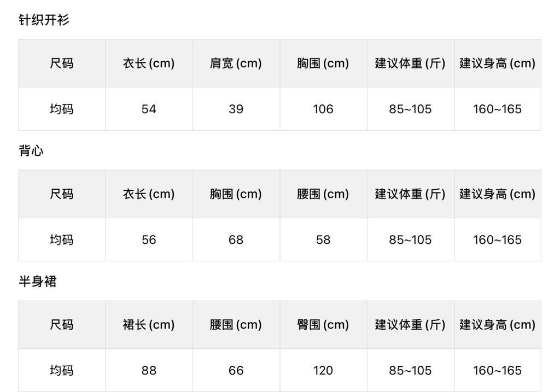Screen dimensions: 560x392
Task: Select the hip value 120
Action: coord(323,371)
